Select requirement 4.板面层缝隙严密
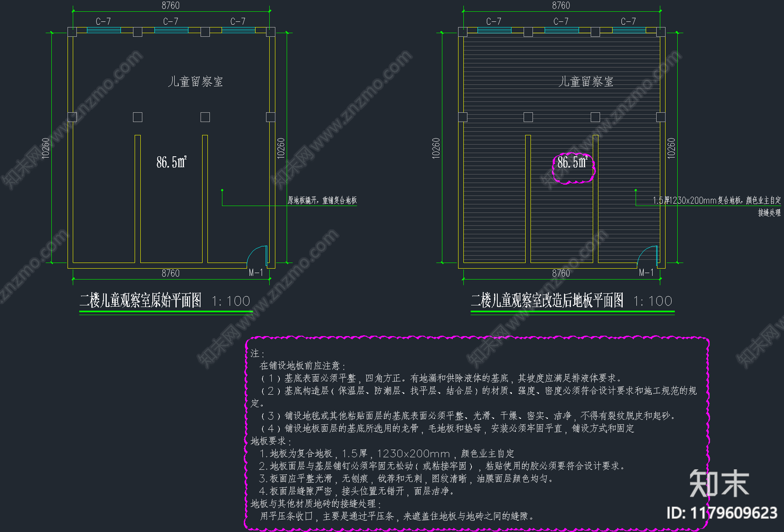Viewport: 784px width, 532px height. pyautogui.click(x=357, y=491)
